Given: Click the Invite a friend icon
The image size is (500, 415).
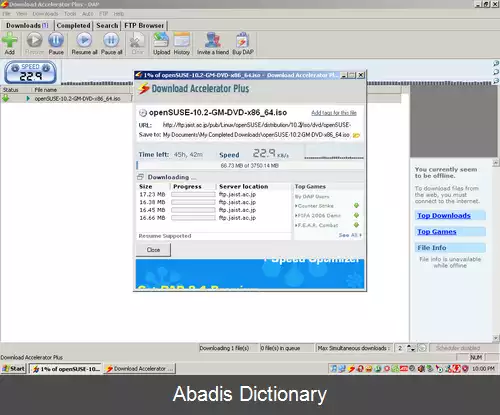Looking at the screenshot, I should [213, 40].
